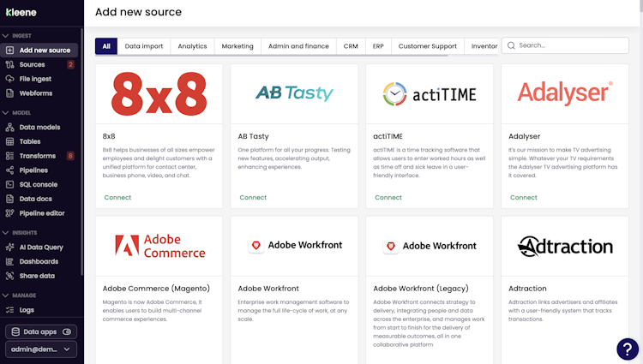Collapse the Insights sidebar section

[6, 233]
